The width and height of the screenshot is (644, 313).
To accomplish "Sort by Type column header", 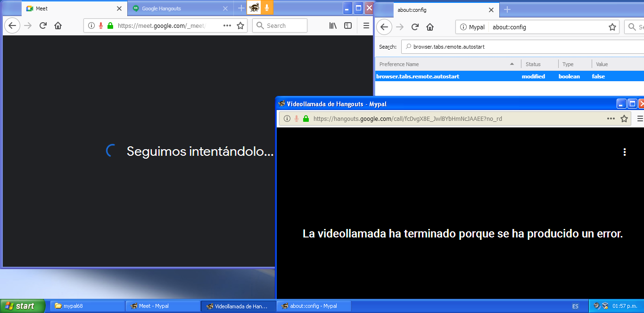I will pyautogui.click(x=575, y=64).
